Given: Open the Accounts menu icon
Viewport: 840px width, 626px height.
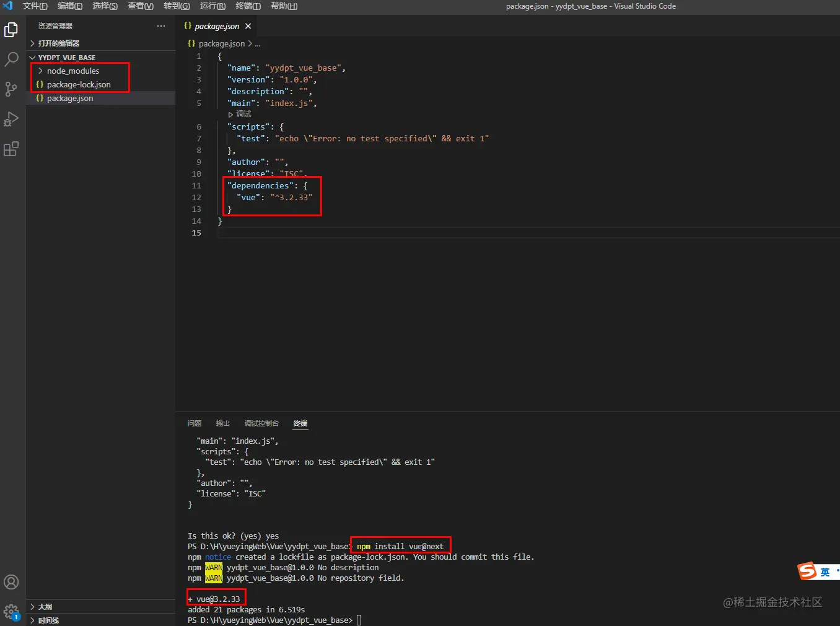Looking at the screenshot, I should click(x=11, y=582).
